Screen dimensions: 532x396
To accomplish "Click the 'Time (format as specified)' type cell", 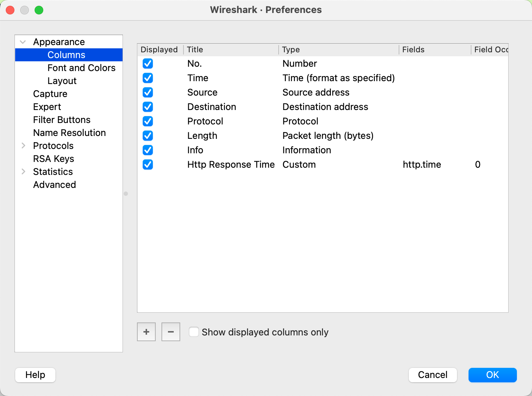I will [x=339, y=78].
